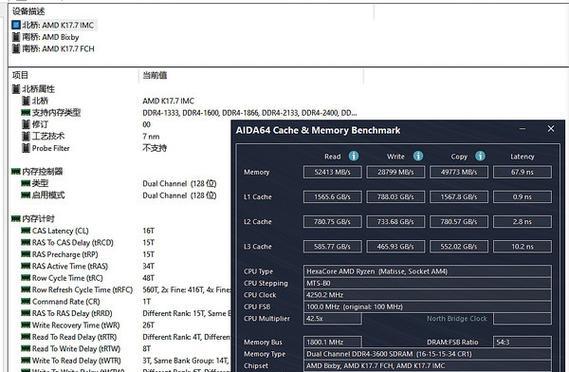Click the memory icon beside 内存控制器
This screenshot has width=569, height=372.
[16, 171]
